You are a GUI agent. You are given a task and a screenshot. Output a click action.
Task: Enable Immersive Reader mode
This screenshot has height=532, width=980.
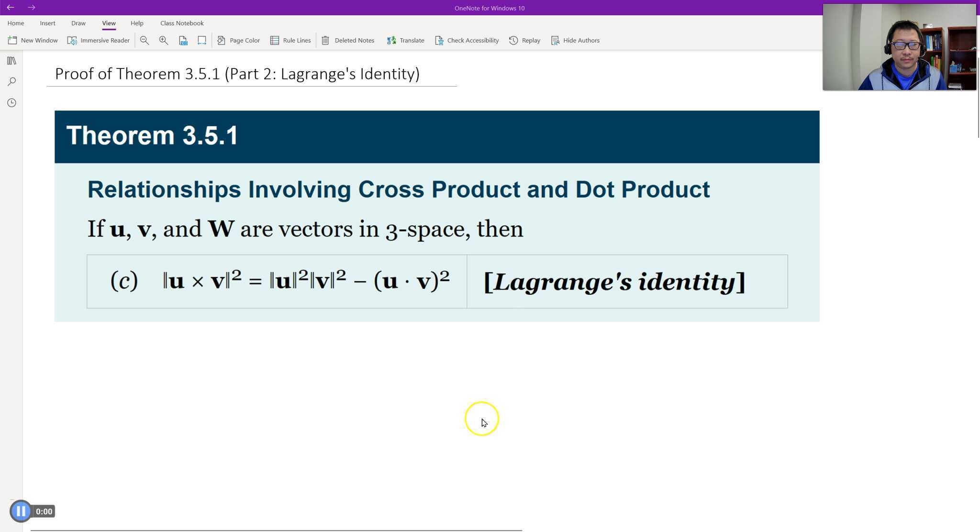[98, 40]
